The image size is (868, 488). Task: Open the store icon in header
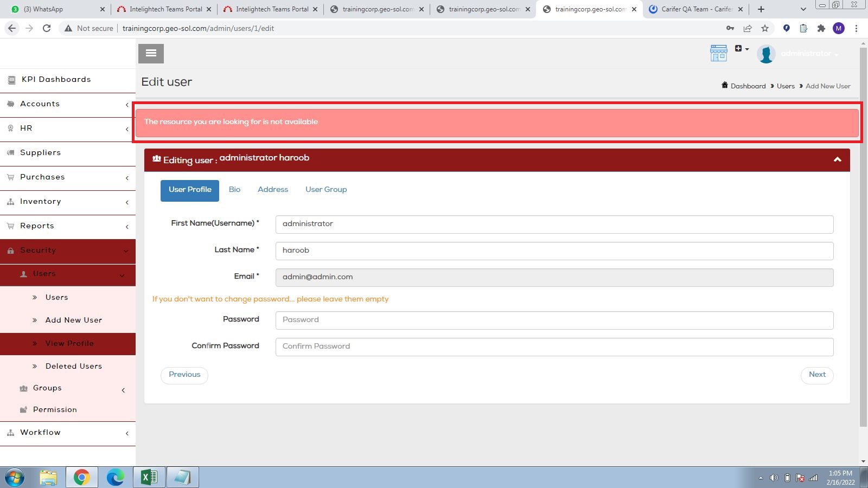719,53
